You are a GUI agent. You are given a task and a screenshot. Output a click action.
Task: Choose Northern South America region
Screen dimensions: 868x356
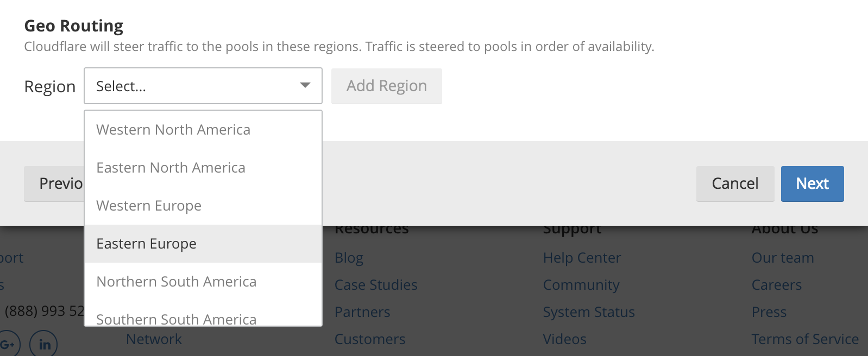tap(177, 282)
